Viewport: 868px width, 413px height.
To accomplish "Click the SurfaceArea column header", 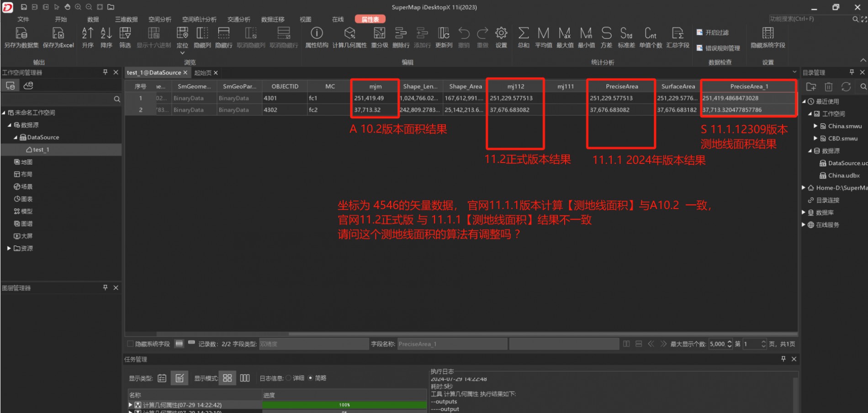I will (x=678, y=86).
